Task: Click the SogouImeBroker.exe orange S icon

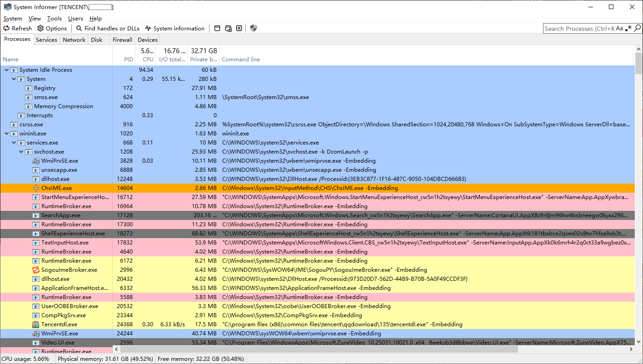Action: pyautogui.click(x=36, y=270)
